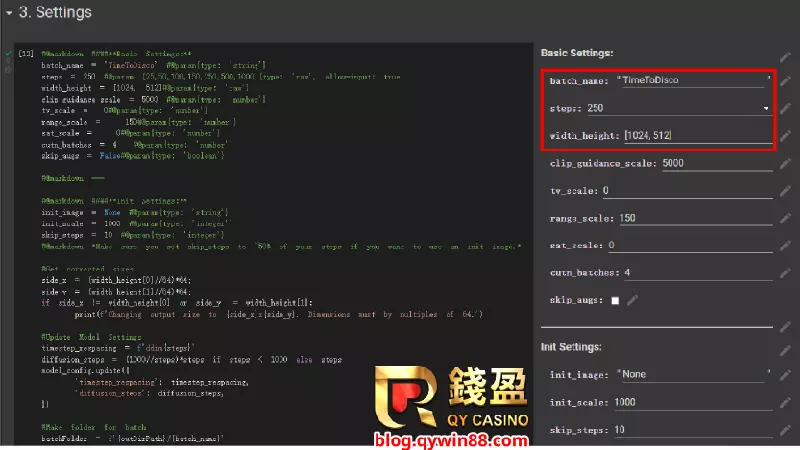Collapse the 3. Settings section
The image size is (800, 450).
point(9,13)
